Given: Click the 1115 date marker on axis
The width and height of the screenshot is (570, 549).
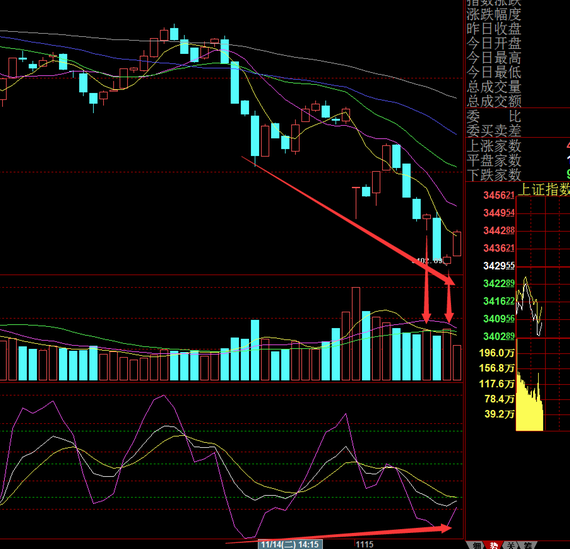Looking at the screenshot, I should [365, 544].
